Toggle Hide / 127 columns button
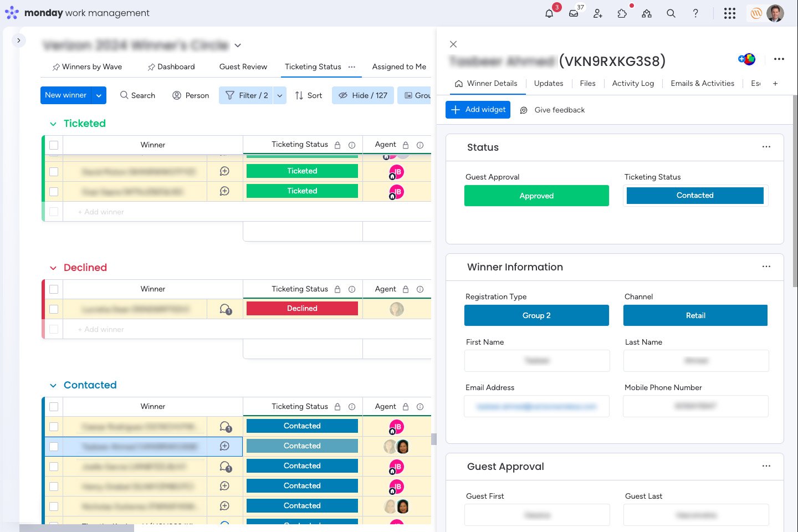 coord(363,95)
